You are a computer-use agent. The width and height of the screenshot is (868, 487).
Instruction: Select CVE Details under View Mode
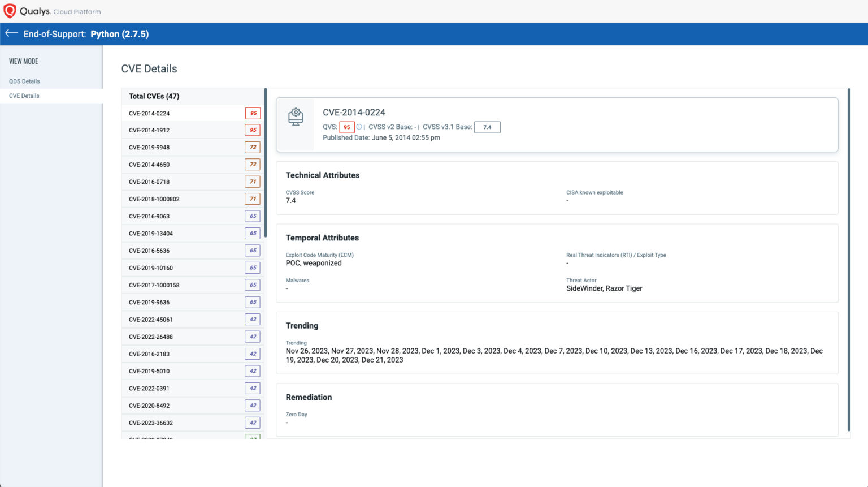pos(23,96)
